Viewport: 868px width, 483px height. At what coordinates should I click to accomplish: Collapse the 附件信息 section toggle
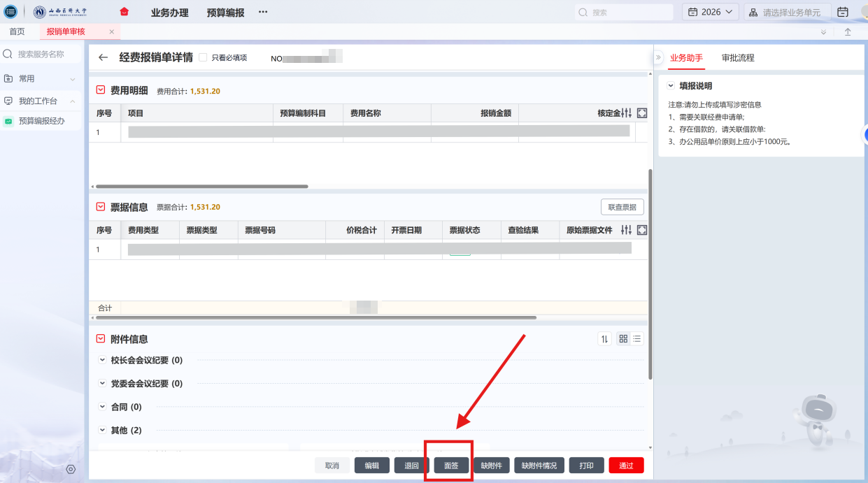[x=101, y=339]
